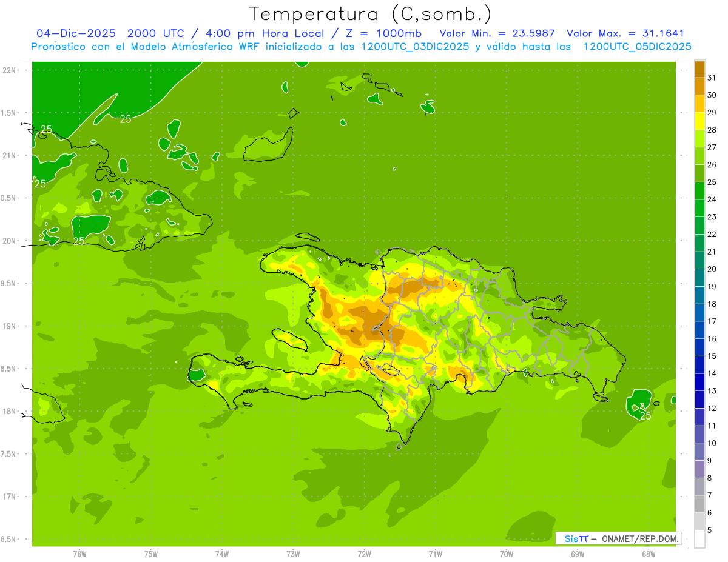Click the 17N latitude axis label
Screen dimensions: 728x562
9,497
